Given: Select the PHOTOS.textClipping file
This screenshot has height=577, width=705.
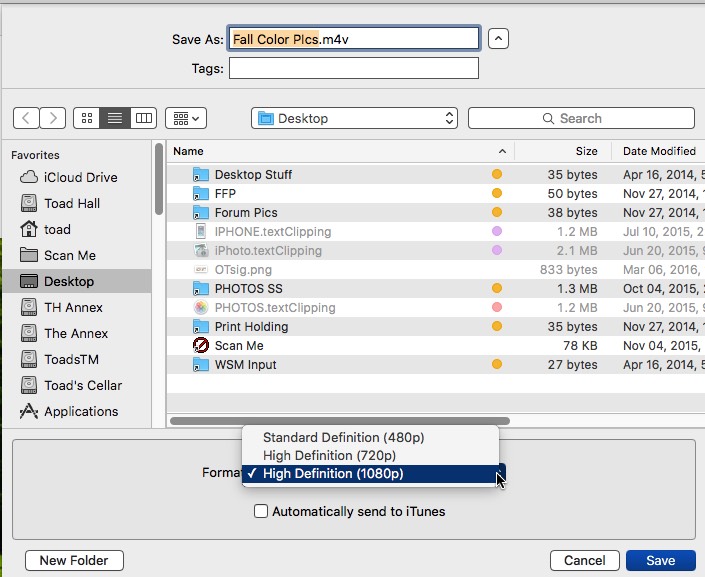Looking at the screenshot, I should tap(436, 308).
